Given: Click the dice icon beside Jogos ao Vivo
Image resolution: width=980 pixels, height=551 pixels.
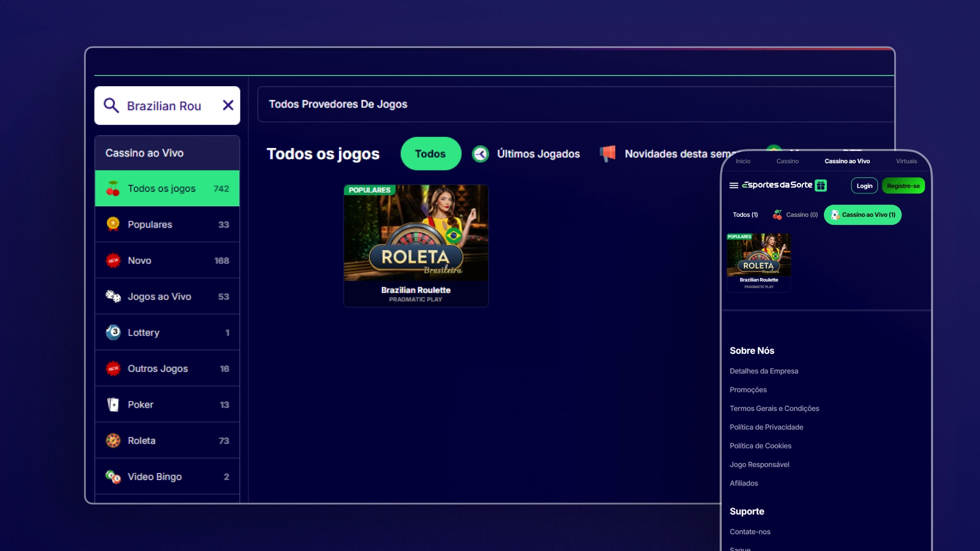Looking at the screenshot, I should point(113,296).
